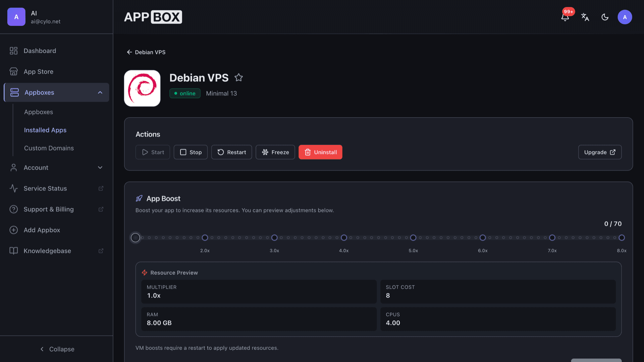Open Service Status link
Screen dimensions: 644x362
[x=56, y=188]
